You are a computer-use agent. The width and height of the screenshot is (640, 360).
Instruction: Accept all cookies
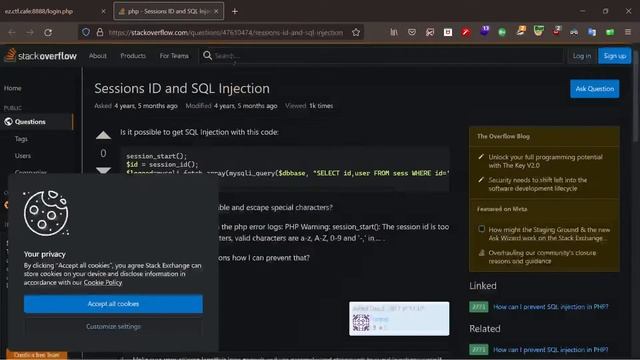pos(113,304)
